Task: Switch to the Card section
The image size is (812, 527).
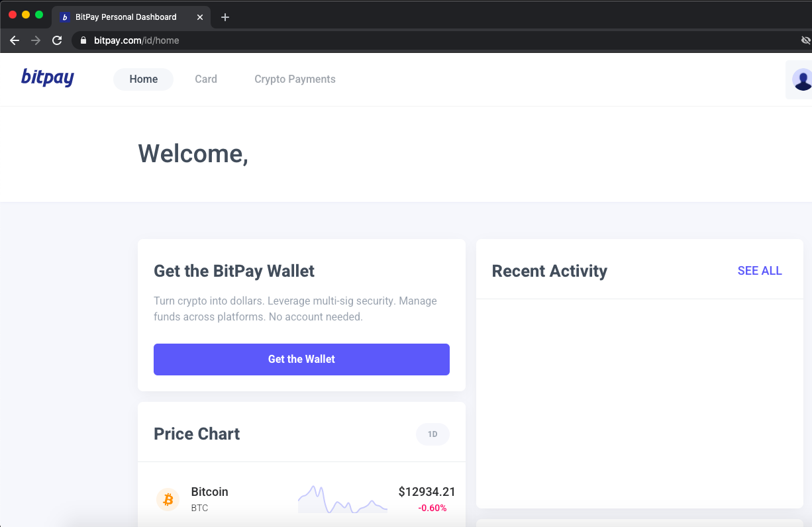Action: pos(206,79)
